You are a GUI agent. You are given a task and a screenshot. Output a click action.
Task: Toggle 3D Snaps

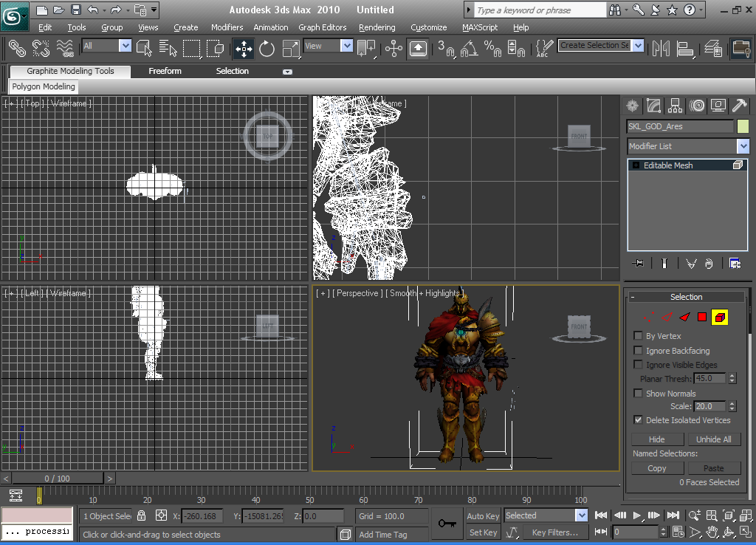(x=445, y=48)
